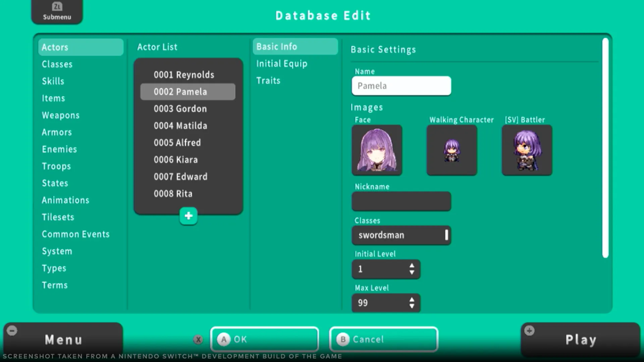The width and height of the screenshot is (644, 362).
Task: Open the Classes dropdown showing swordsman
Action: pyautogui.click(x=401, y=235)
